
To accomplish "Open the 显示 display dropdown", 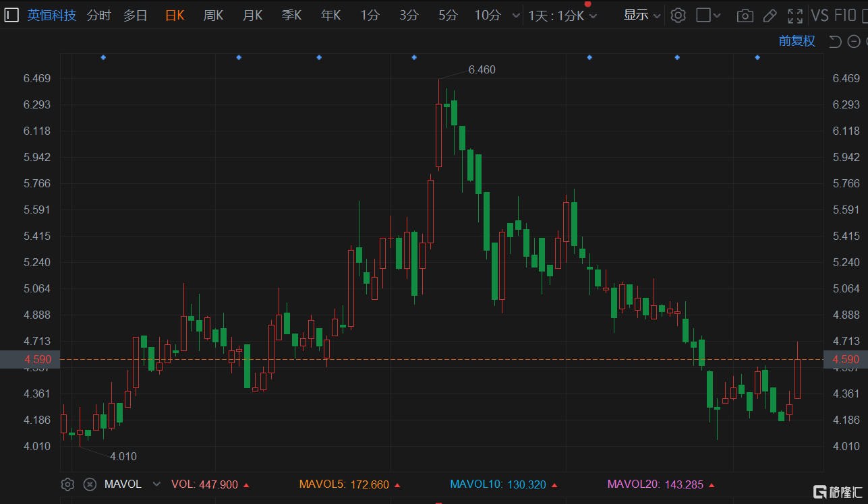I will pos(642,15).
